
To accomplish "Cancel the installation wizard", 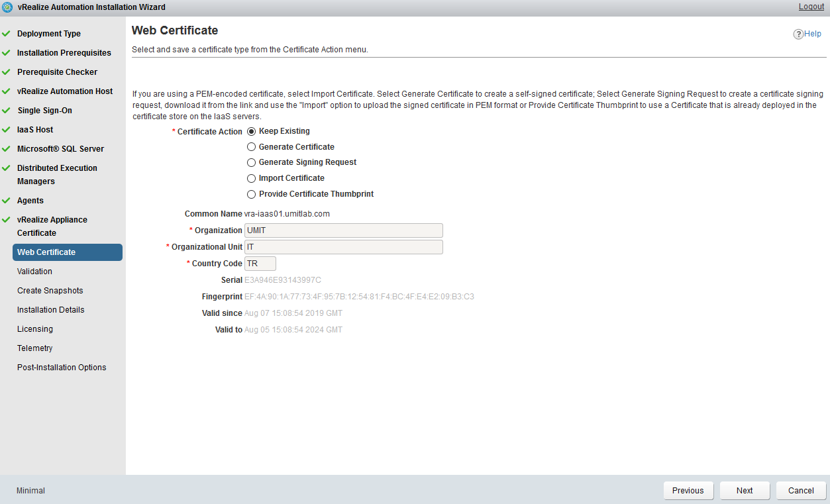I will point(801,491).
